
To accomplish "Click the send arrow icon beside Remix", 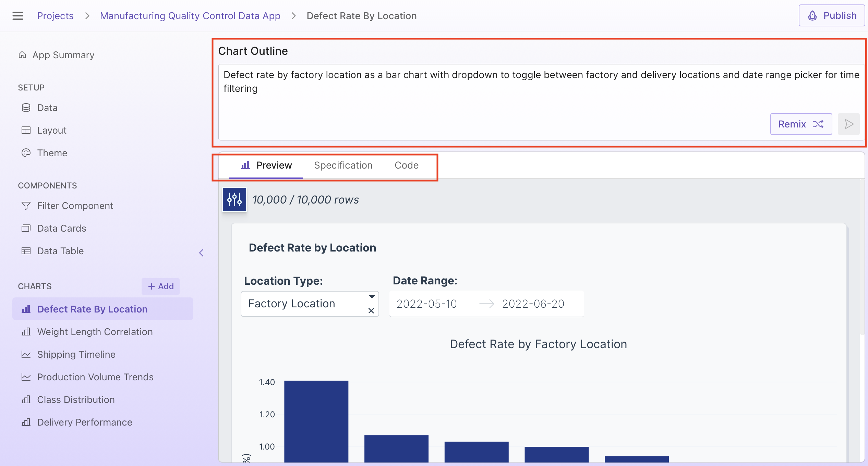I will (x=848, y=124).
